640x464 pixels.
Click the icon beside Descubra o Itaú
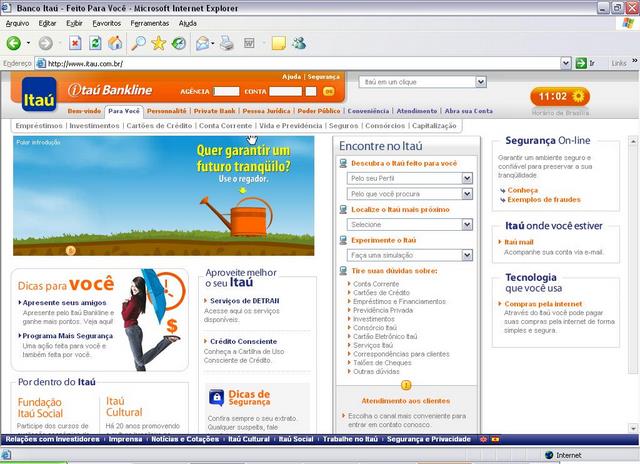pos(343,163)
